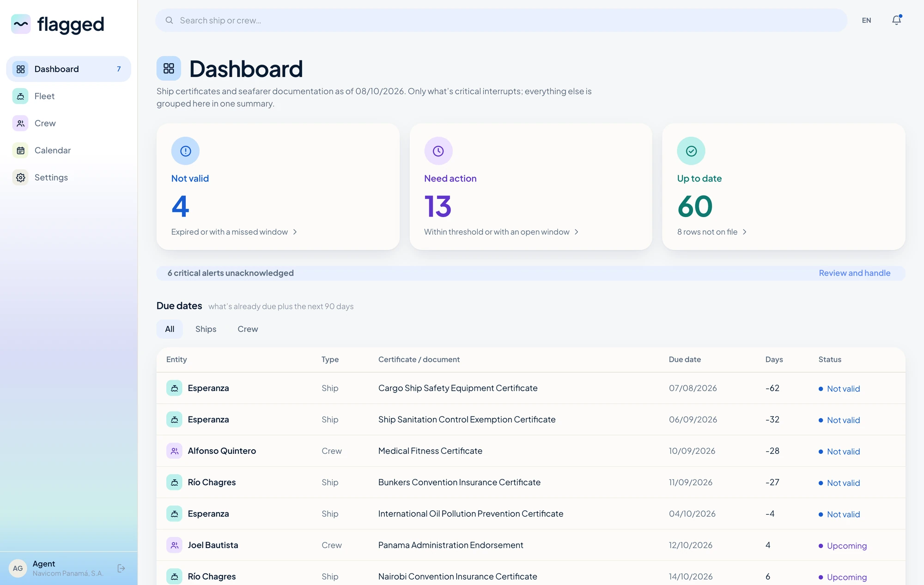924x585 pixels.
Task: Select Dashboard in the sidebar menu
Action: coord(68,69)
